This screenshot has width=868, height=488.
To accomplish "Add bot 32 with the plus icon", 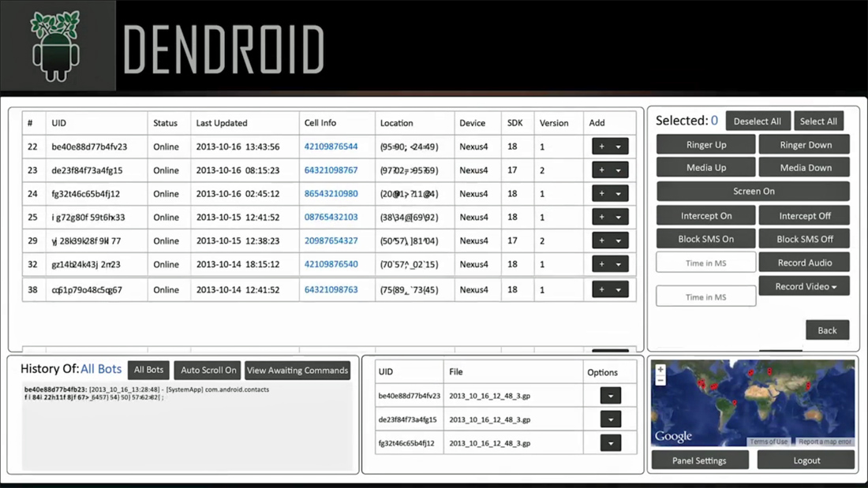I will 602,264.
